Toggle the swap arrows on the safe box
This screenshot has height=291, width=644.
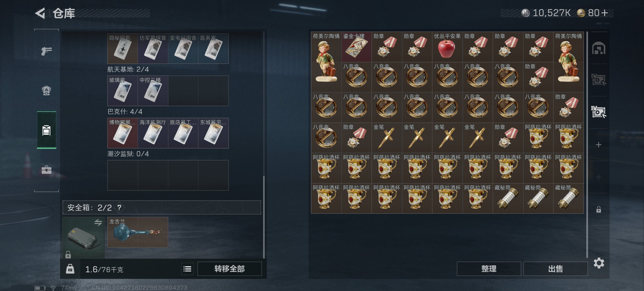[x=98, y=223]
